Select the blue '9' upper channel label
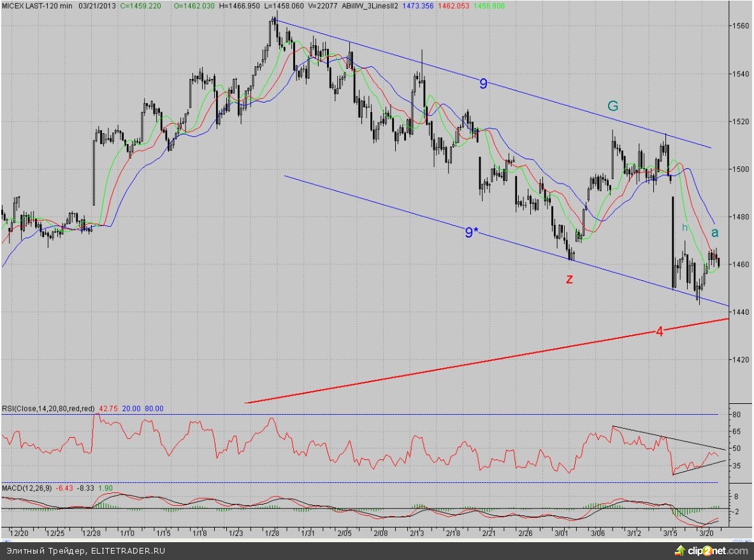Viewport: 754px width, 560px height. (483, 83)
